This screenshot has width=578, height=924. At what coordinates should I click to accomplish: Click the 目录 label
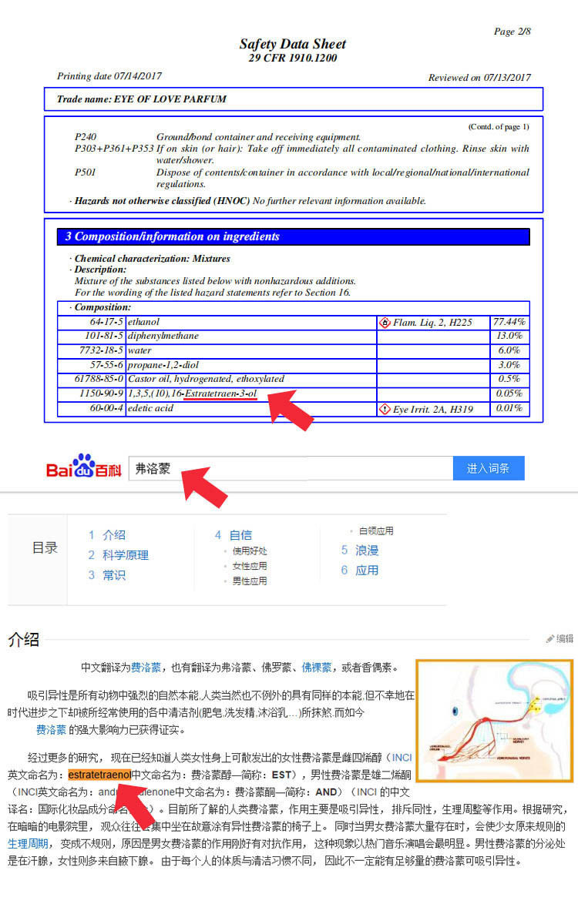coord(45,548)
